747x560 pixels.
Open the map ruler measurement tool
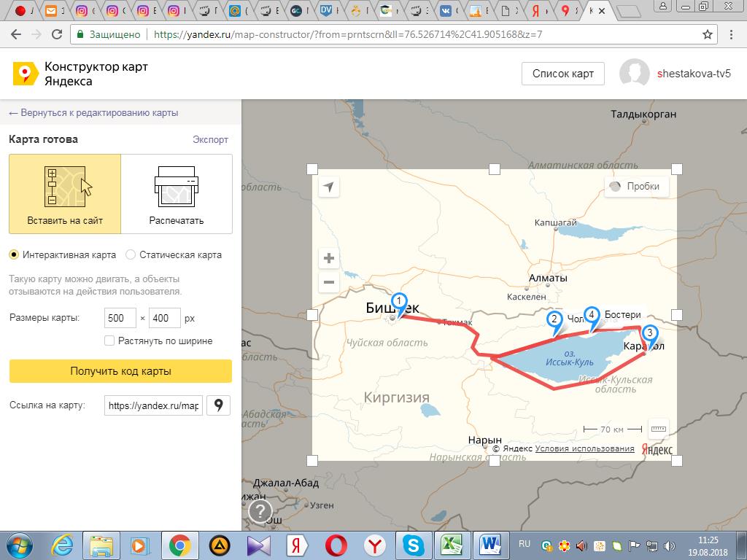(x=659, y=429)
